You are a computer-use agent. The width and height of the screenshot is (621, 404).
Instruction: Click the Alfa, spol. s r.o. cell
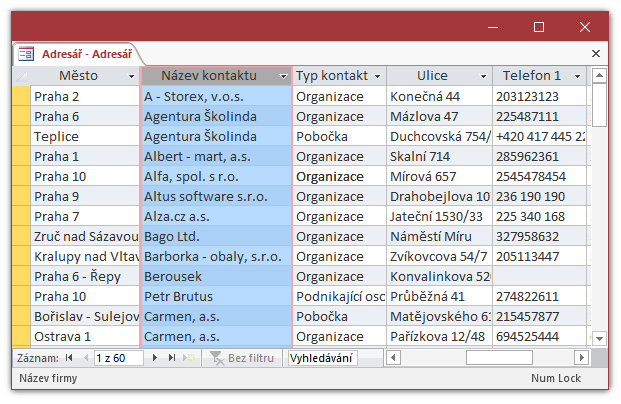pos(216,176)
